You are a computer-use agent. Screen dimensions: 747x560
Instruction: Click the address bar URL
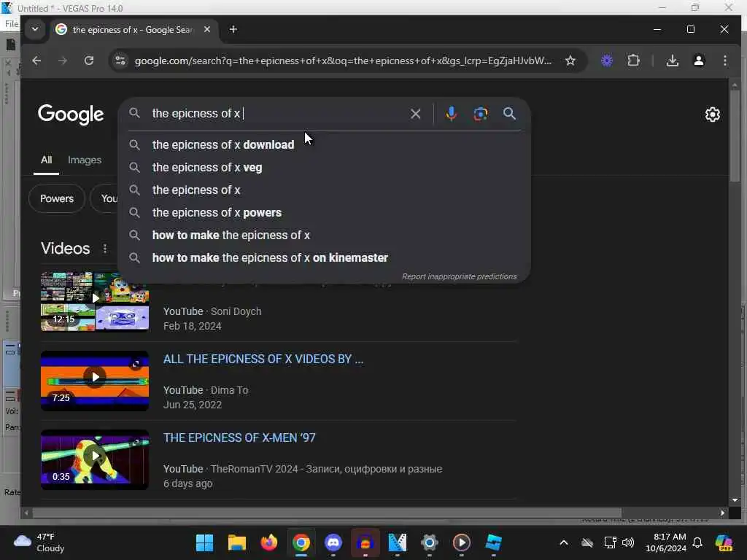point(343,61)
